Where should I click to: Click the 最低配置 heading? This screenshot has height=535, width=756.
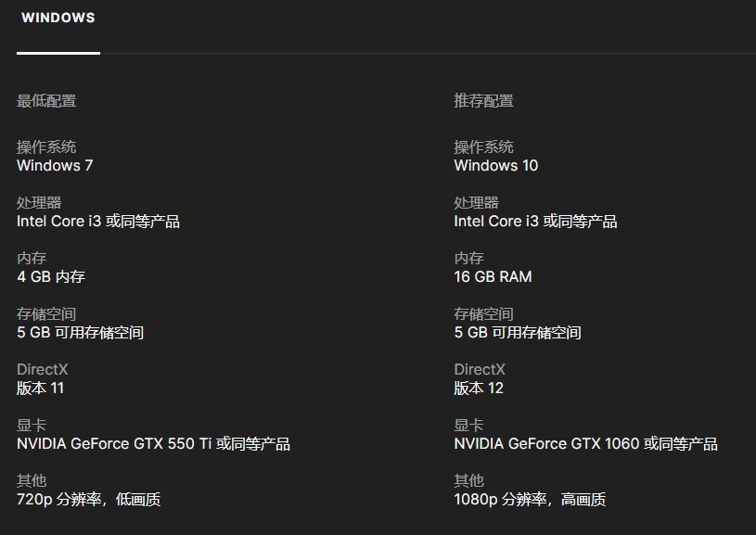(46, 101)
